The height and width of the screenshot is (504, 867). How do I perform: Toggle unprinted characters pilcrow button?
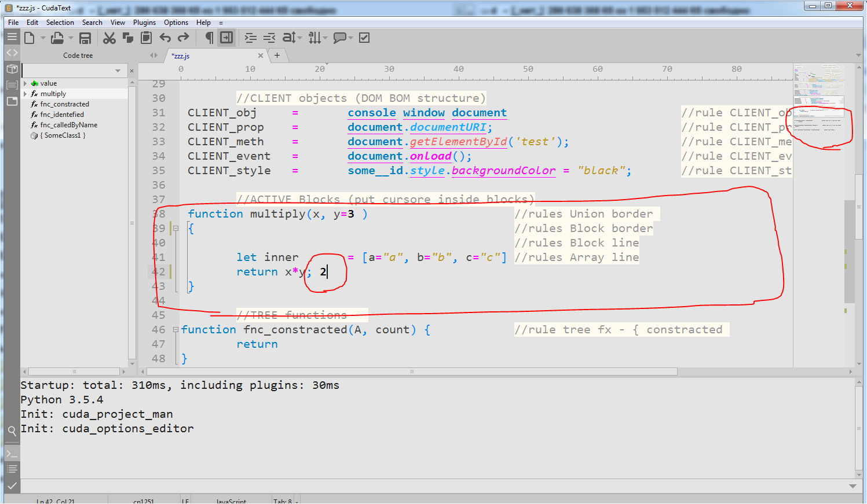click(x=209, y=38)
